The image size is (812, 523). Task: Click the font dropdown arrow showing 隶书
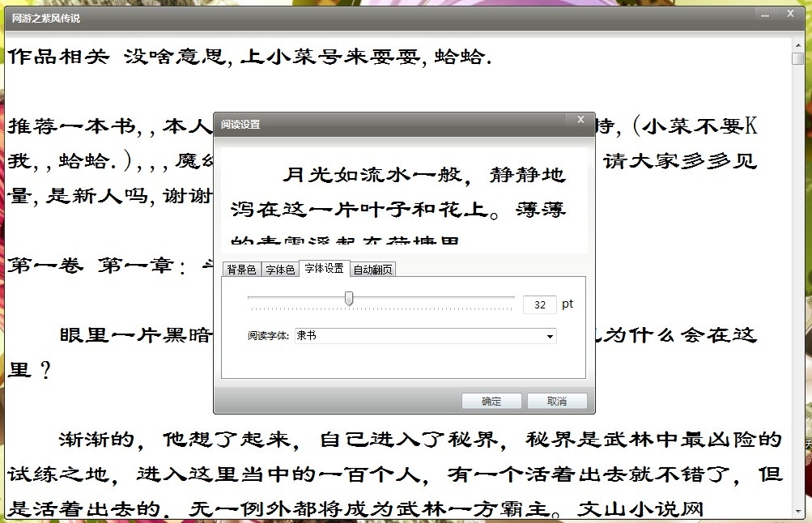pos(550,335)
